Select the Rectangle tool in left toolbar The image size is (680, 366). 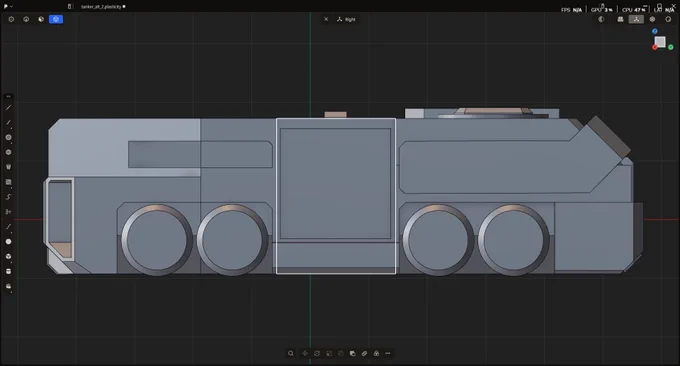pos(8,182)
